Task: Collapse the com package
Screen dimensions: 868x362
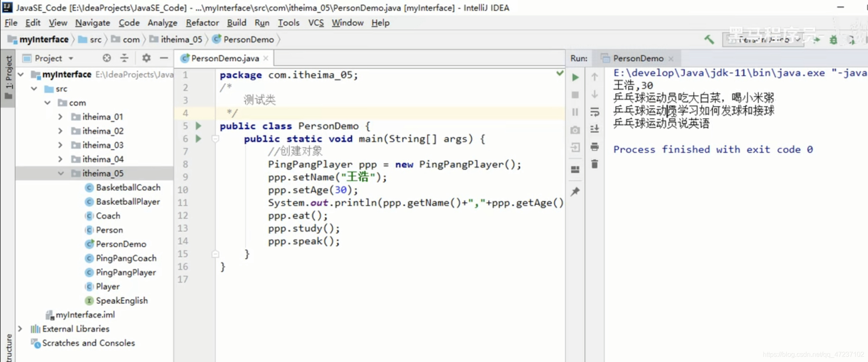Action: pyautogui.click(x=47, y=103)
